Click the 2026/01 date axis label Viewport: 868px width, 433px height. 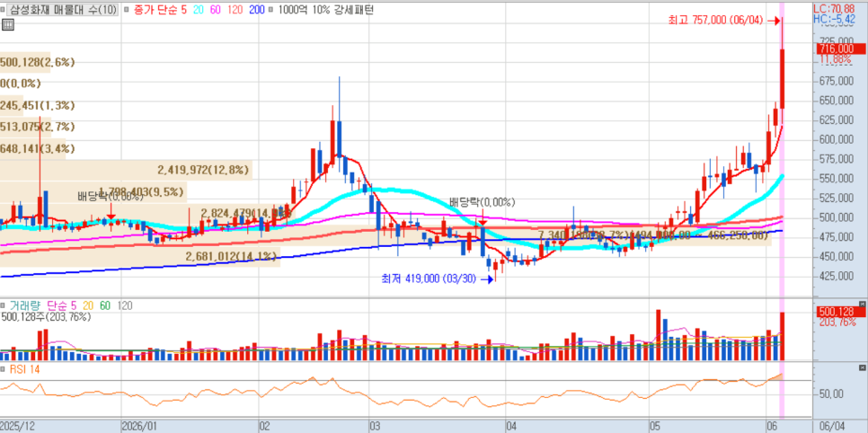[141, 427]
